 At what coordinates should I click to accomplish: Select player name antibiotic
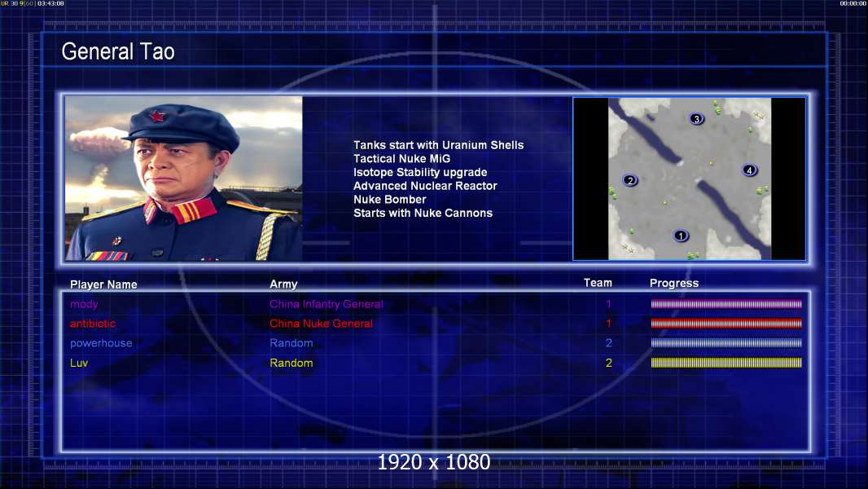tap(93, 324)
